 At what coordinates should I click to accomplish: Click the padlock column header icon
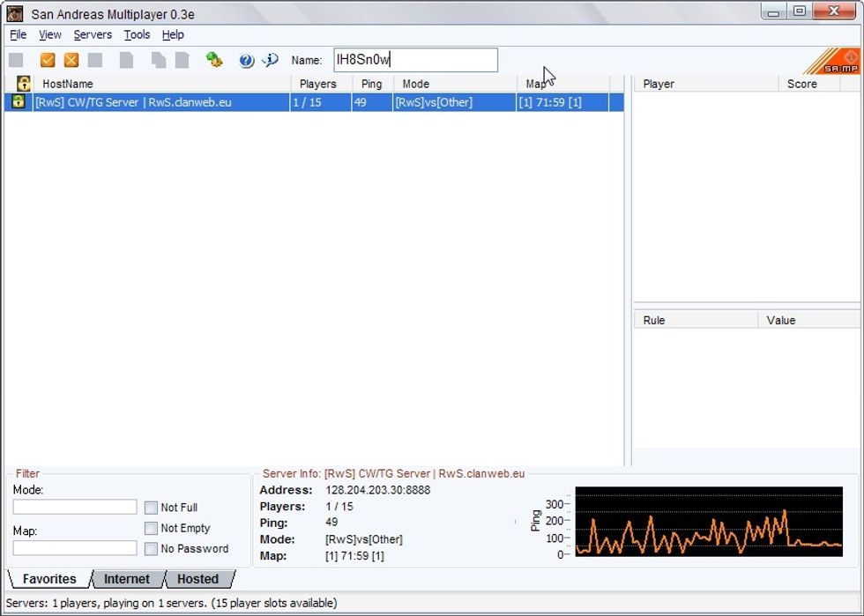(24, 84)
